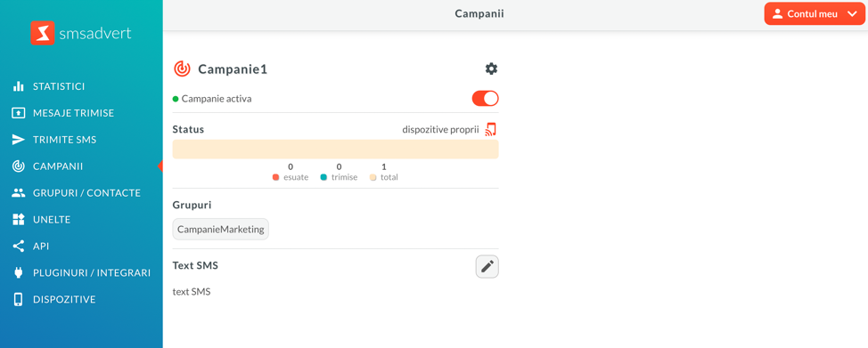Click the API share icon in sidebar
Viewport: 868px width, 348px height.
[19, 247]
